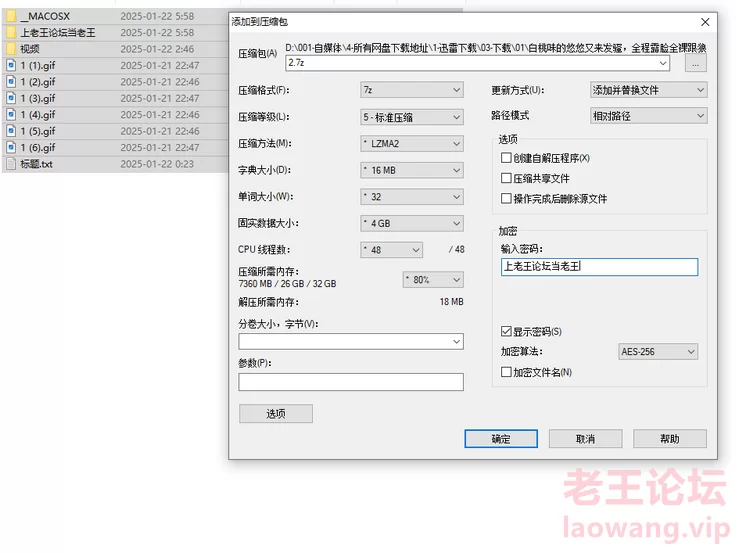Open 路径模式 相对路径 dropdown
This screenshot has height=553, width=750.
[649, 116]
